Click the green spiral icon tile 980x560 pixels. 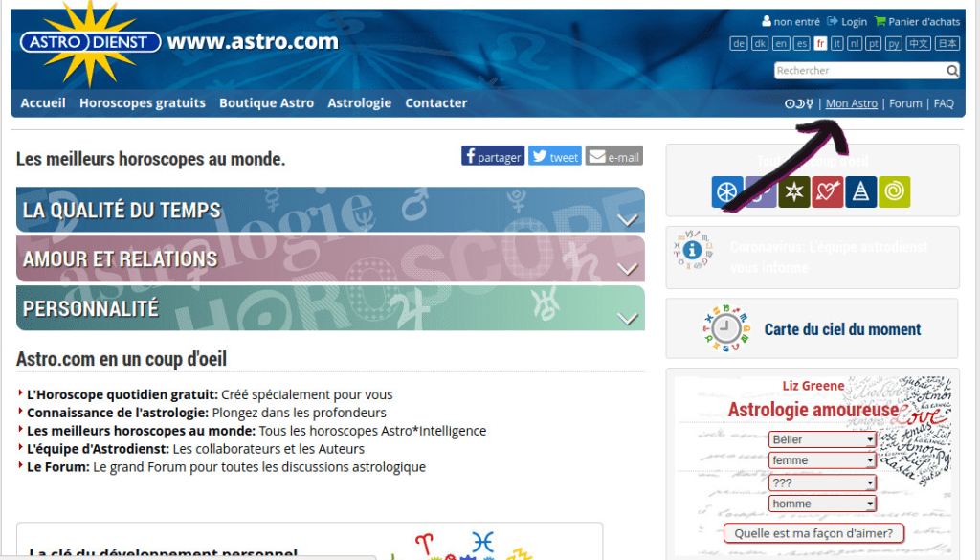[x=894, y=192]
